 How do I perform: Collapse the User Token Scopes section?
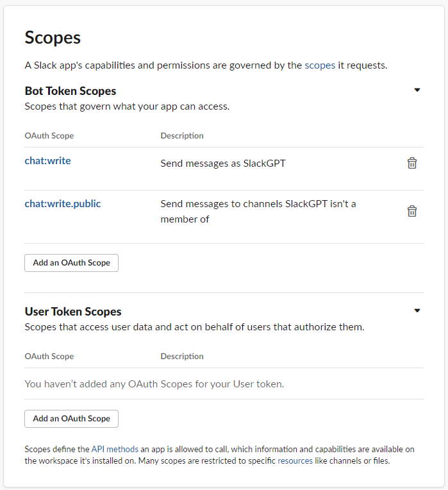[x=417, y=310]
